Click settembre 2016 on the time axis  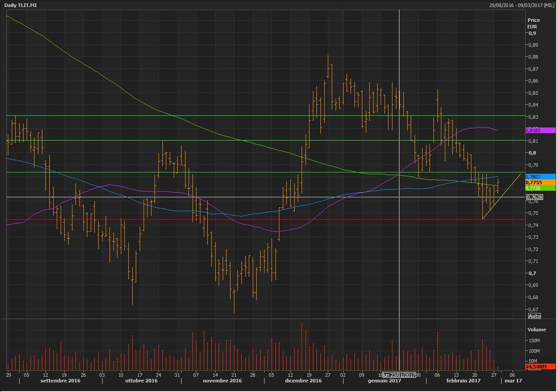point(60,381)
